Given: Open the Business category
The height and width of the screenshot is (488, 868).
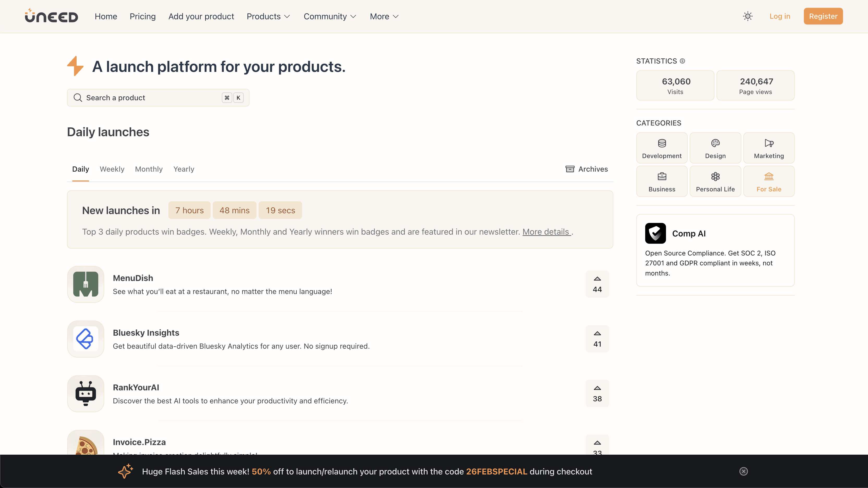Looking at the screenshot, I should tap(662, 181).
